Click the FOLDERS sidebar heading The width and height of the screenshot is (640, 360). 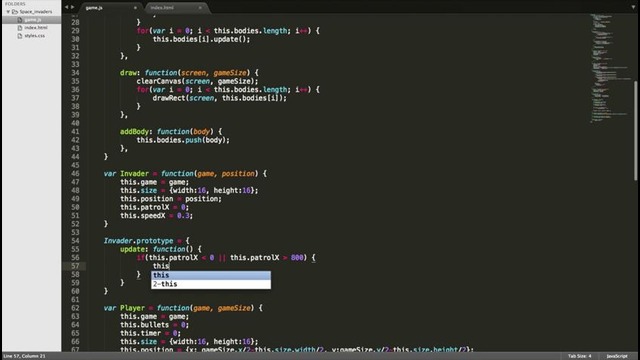[15, 4]
